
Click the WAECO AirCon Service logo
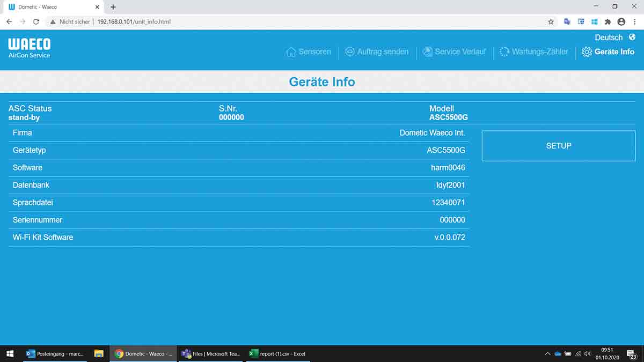pyautogui.click(x=30, y=48)
